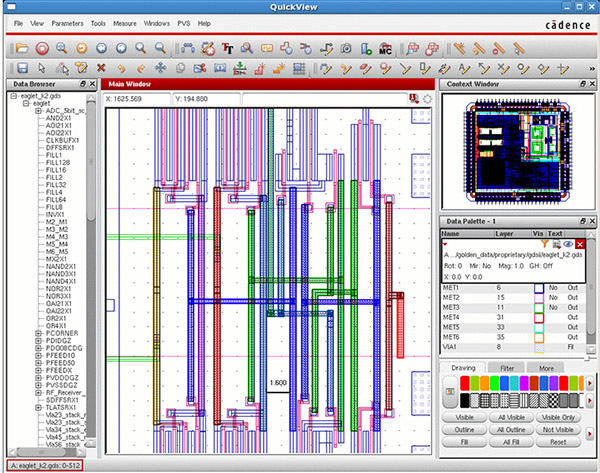This screenshot has width=600, height=473.
Task: Toggle MET1 layer visibility box
Action: pos(539,288)
